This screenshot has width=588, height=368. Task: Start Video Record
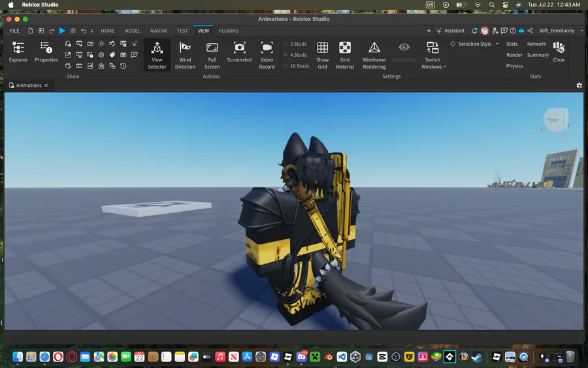[267, 55]
